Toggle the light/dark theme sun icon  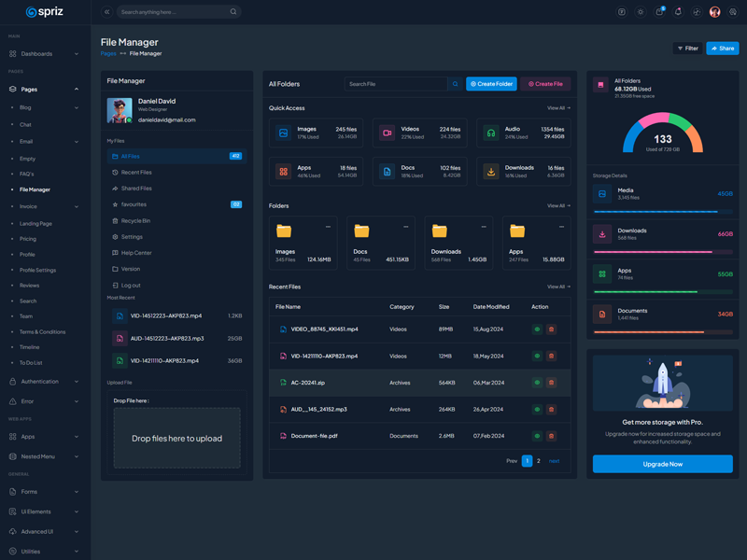(x=641, y=12)
